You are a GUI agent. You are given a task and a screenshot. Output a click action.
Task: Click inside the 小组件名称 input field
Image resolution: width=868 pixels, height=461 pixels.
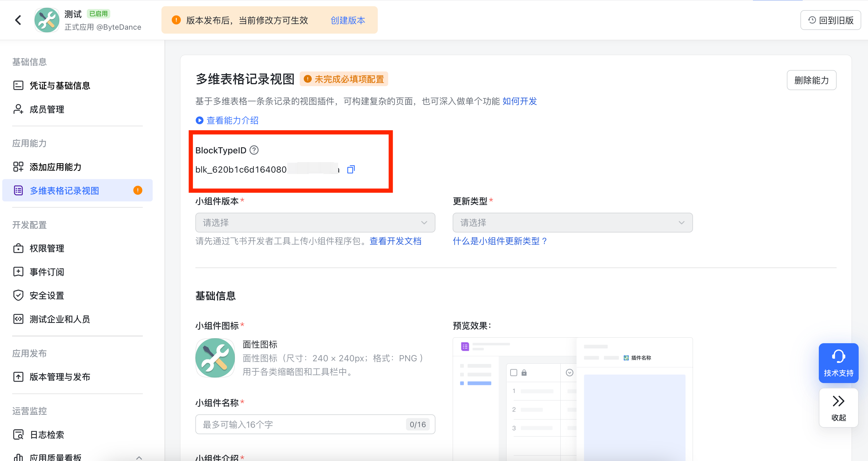tap(303, 424)
